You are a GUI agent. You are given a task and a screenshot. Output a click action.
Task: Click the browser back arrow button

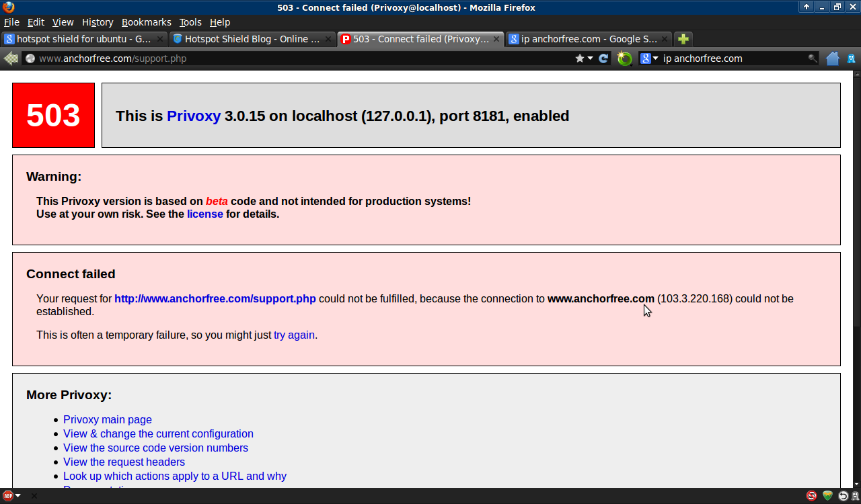pos(11,58)
